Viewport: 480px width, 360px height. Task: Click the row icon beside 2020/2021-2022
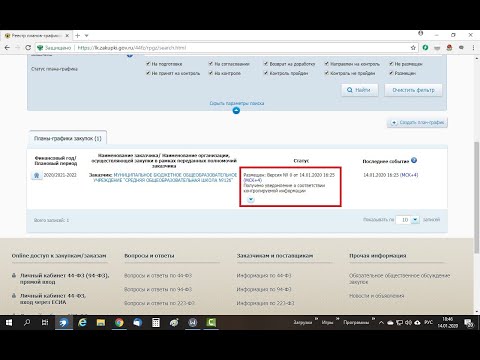pyautogui.click(x=37, y=175)
